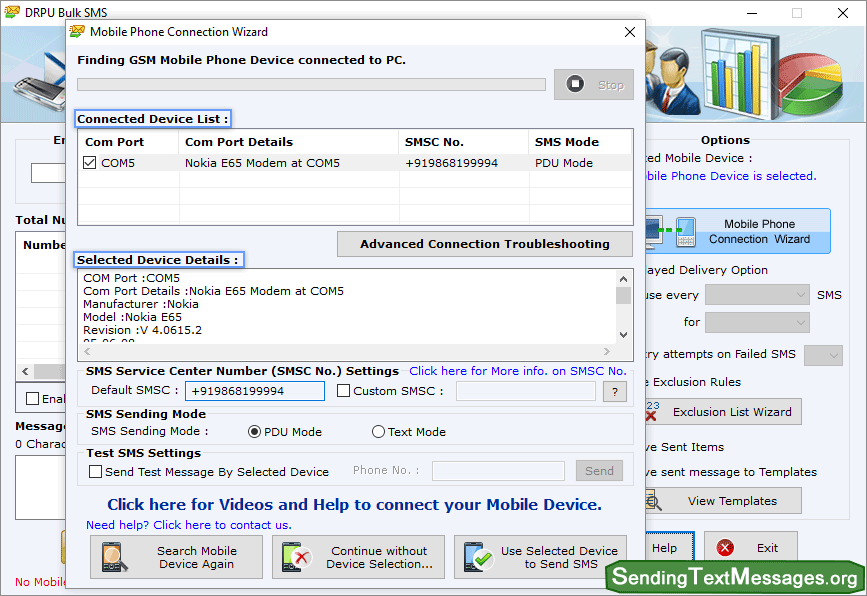Click the Send test message button
The width and height of the screenshot is (867, 596).
(599, 470)
